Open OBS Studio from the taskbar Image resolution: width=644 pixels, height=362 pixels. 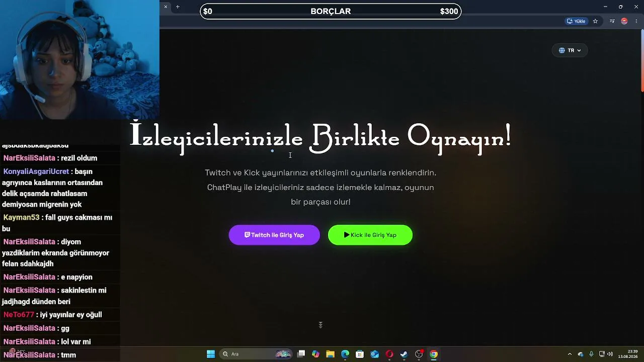pyautogui.click(x=419, y=354)
